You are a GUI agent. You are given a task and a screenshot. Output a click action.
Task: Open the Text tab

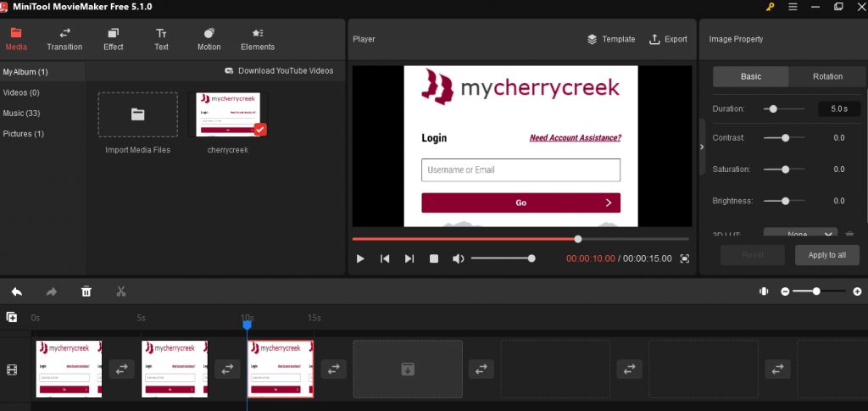161,39
